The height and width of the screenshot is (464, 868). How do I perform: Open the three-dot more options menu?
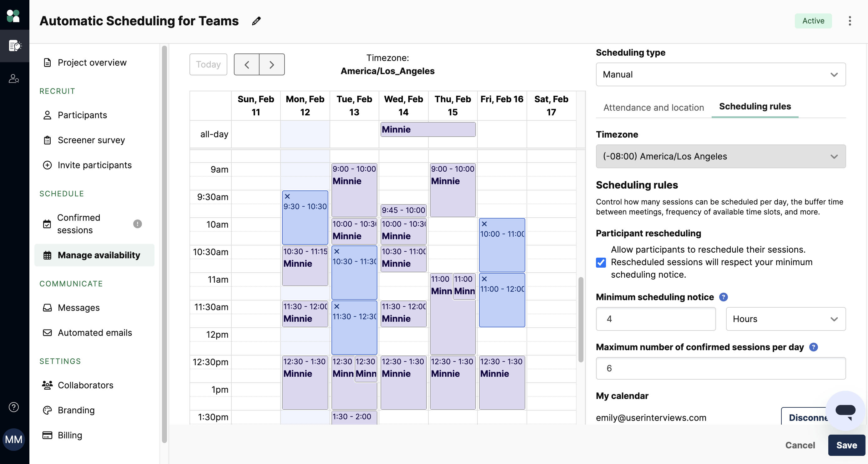[x=850, y=21]
